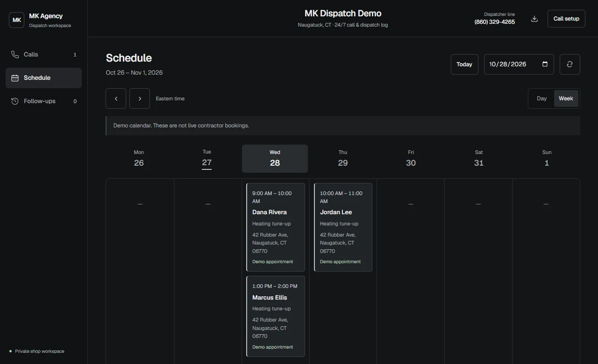Click MK Dispatch Demo title
The width and height of the screenshot is (598, 364).
343,14
